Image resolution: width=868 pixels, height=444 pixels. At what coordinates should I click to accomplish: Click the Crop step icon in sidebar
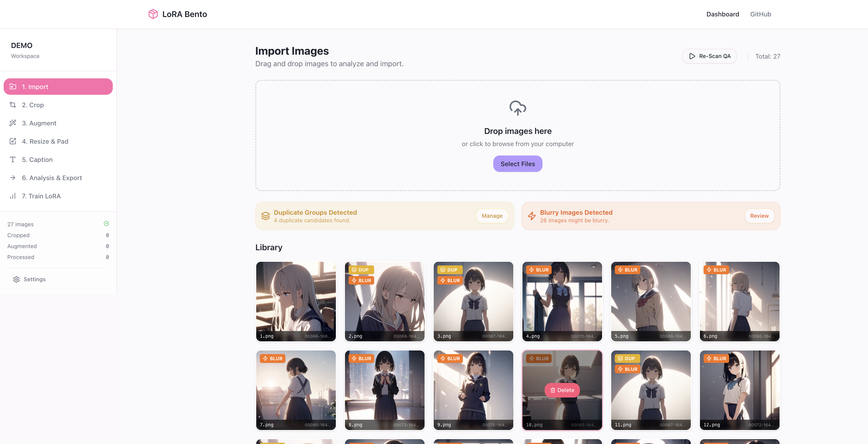[x=13, y=105]
